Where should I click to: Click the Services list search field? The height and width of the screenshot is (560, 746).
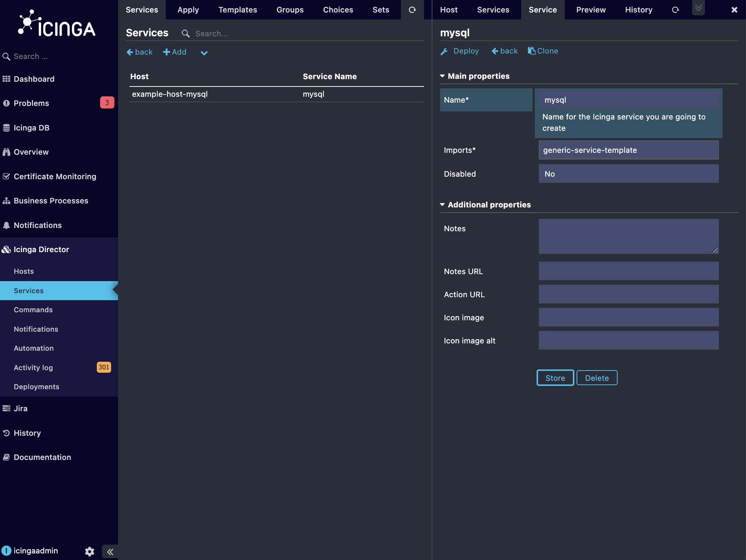[308, 33]
